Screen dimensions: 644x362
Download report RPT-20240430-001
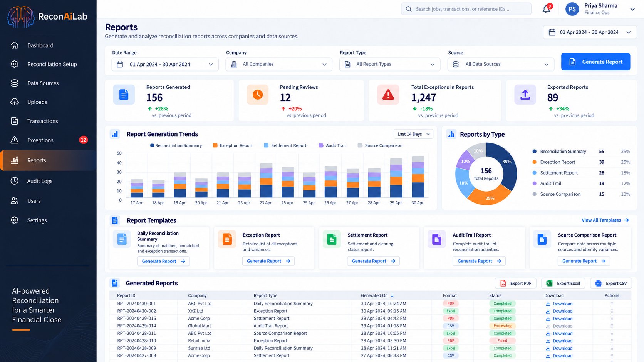[559, 304]
